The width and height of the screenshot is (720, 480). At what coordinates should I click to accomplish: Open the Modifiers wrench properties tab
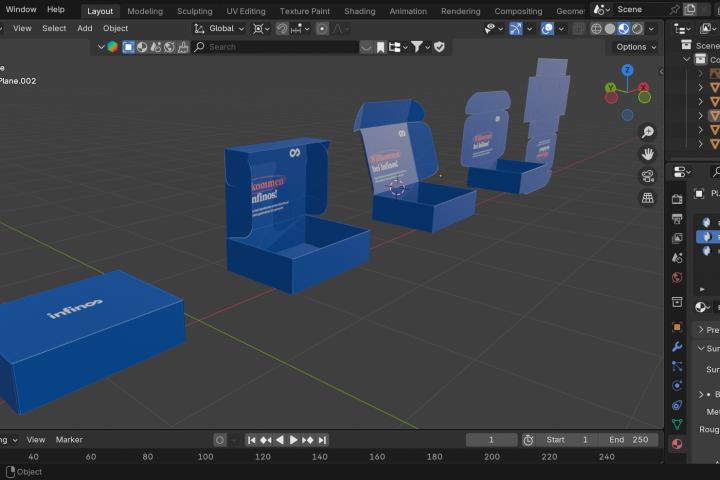coord(677,347)
